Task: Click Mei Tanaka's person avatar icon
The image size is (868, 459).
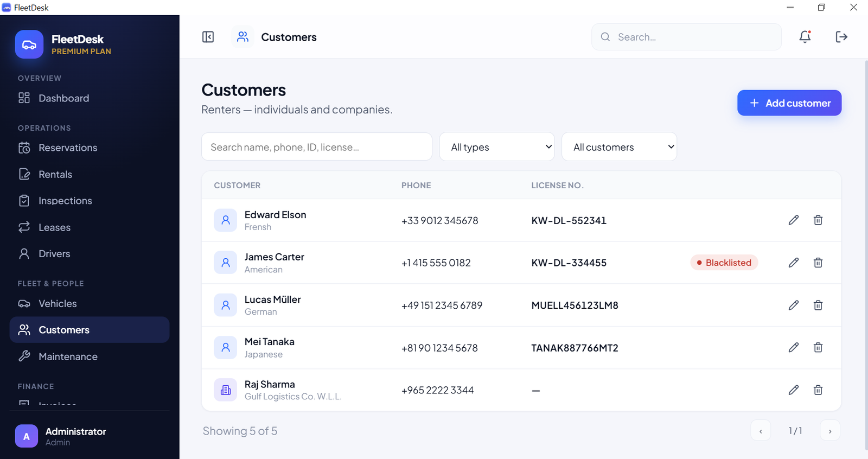Action: pyautogui.click(x=226, y=348)
